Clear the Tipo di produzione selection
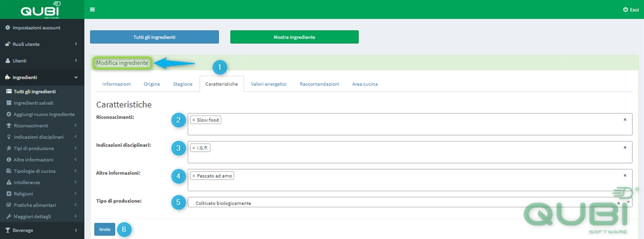Image resolution: width=644 pixels, height=239 pixels. pyautogui.click(x=619, y=203)
